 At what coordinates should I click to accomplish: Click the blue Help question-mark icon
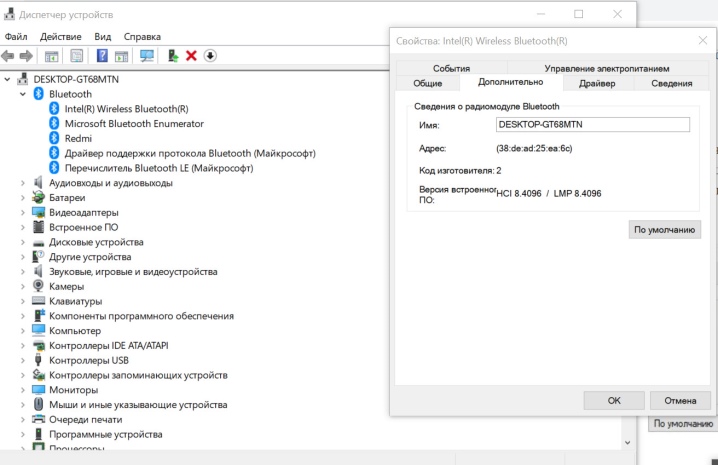tap(102, 56)
